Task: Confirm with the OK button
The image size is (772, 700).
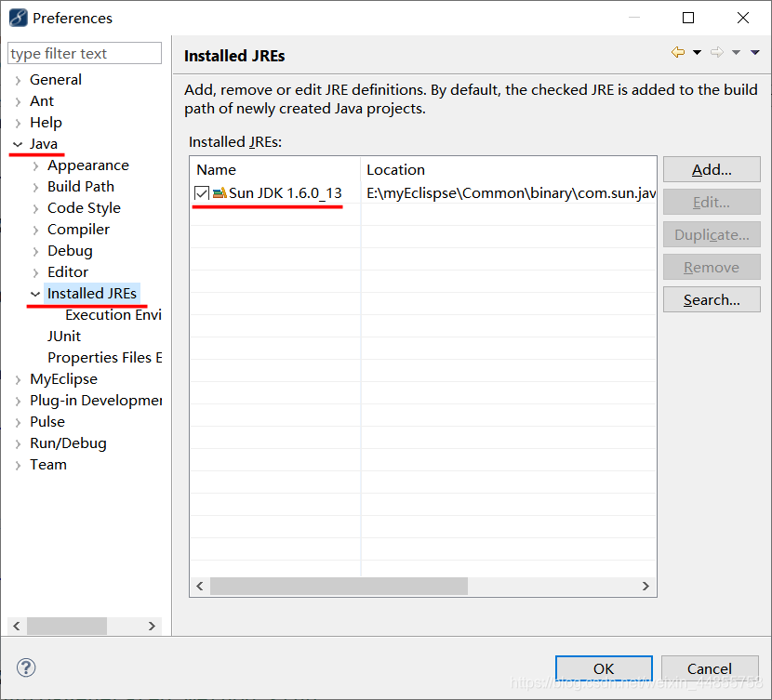Action: coord(604,668)
